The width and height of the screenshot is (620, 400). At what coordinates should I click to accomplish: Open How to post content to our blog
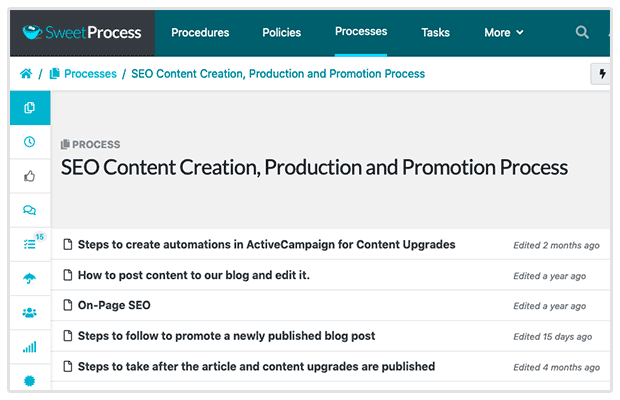194,275
